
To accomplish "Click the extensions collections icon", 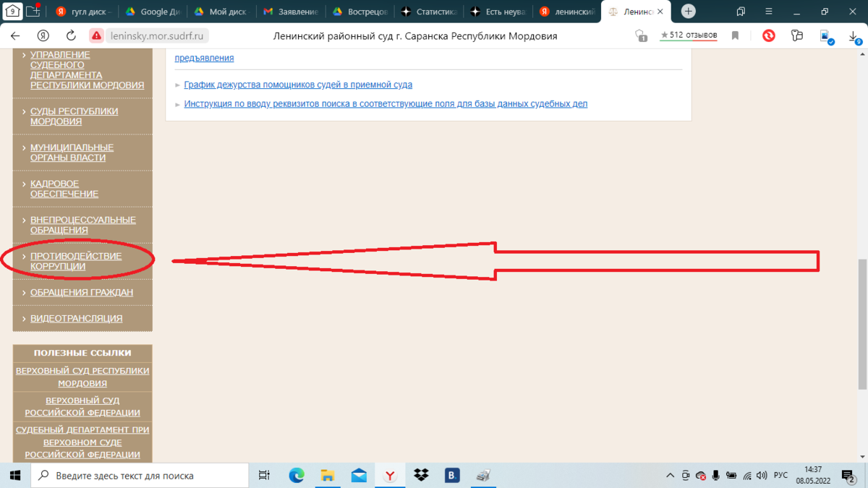I will pos(797,35).
